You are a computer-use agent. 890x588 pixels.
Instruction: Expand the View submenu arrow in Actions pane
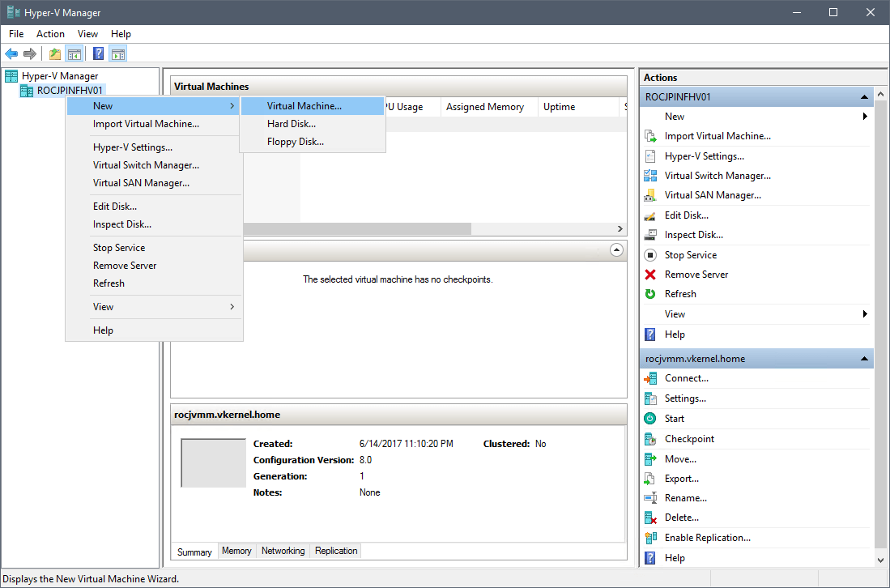(x=865, y=314)
